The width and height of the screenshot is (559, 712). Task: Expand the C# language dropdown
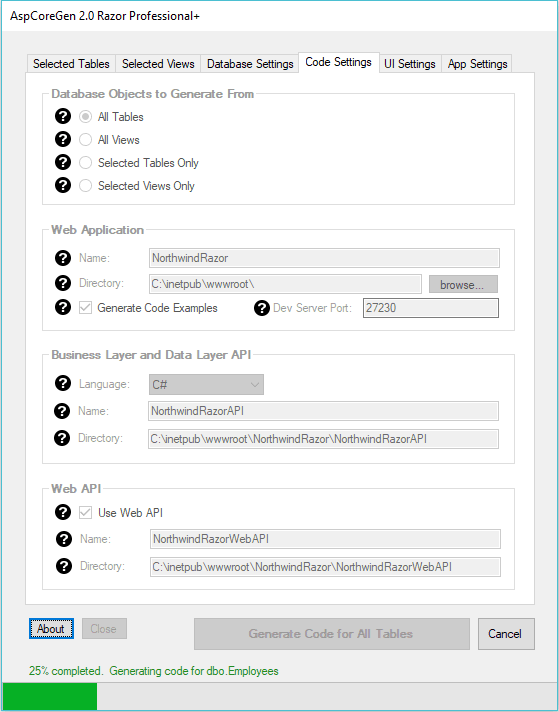pos(206,385)
